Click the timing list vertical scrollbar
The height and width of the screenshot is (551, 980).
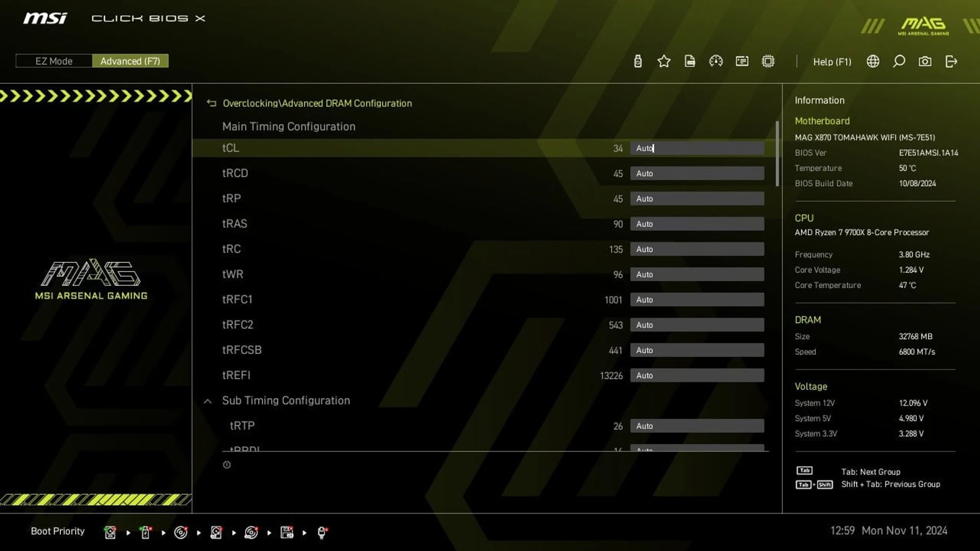tap(777, 154)
